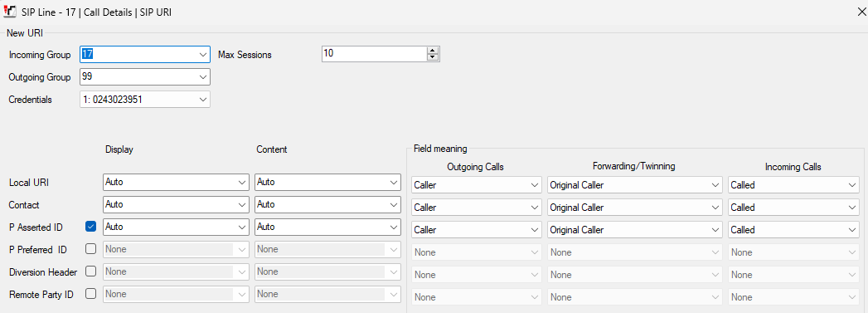Open Local URI Incoming Calls dropdown
Viewport: 868px width, 313px height.
click(794, 185)
